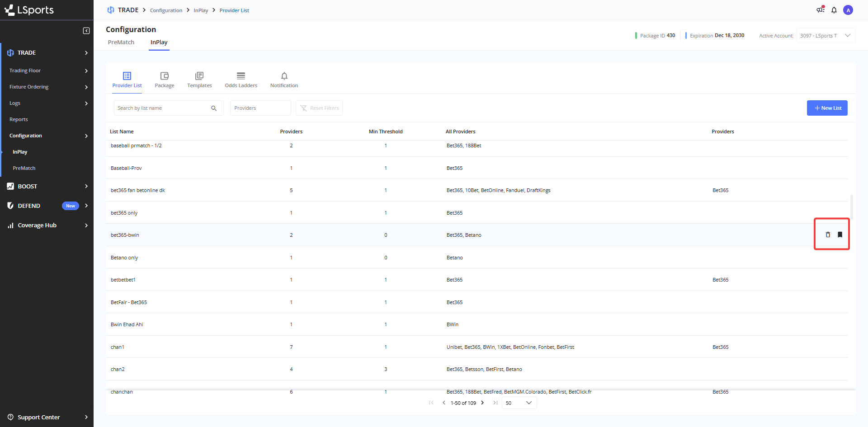The image size is (868, 427).
Task: Open the user avatar menu
Action: (848, 10)
